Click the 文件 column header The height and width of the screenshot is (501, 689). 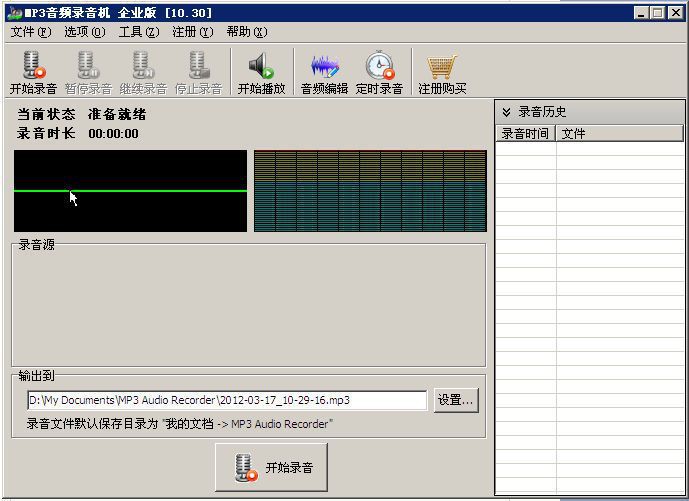coord(620,133)
